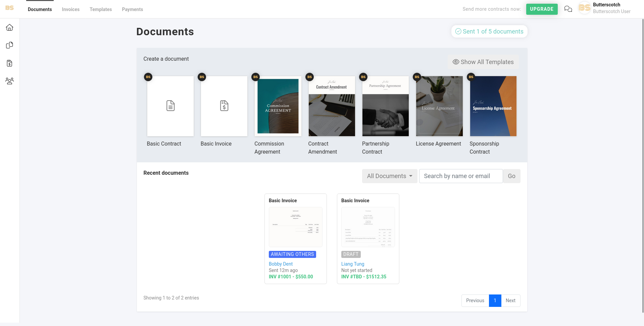
Task: Click INV #1001 - $550.00 text
Action: coord(291,277)
